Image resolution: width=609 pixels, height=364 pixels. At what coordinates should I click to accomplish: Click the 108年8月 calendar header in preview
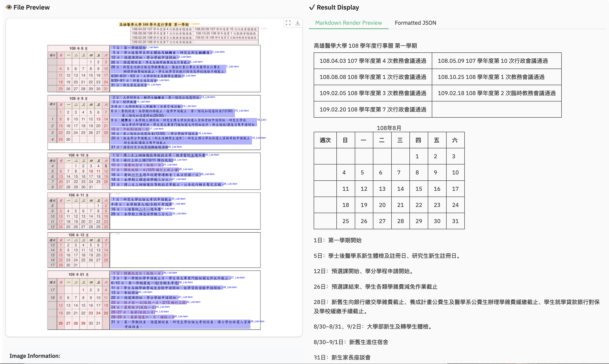(78, 48)
